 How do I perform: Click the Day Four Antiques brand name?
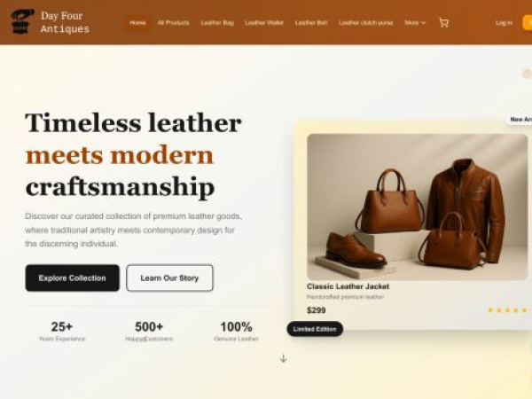65,22
